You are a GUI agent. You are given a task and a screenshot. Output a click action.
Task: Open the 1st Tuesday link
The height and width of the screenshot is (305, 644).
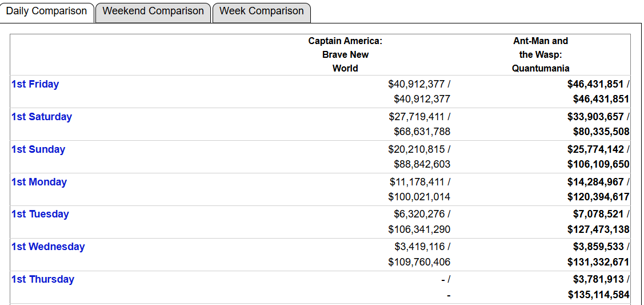coord(40,214)
